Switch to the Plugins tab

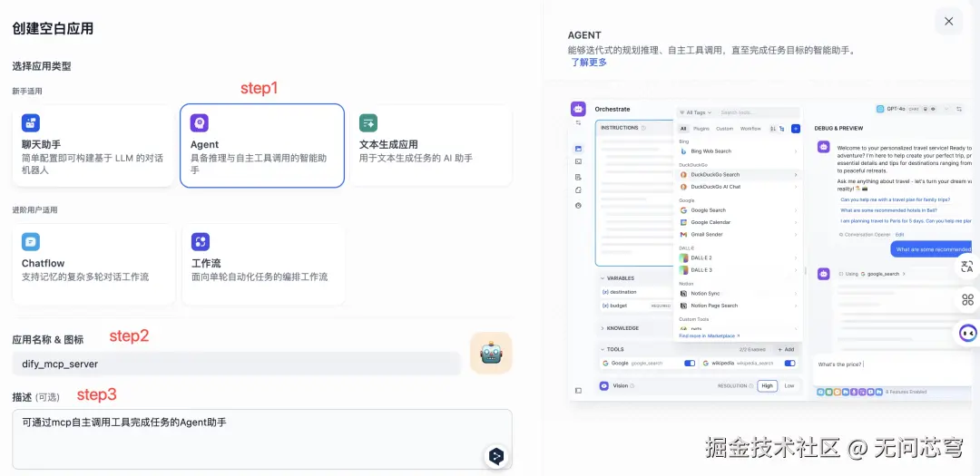click(701, 129)
